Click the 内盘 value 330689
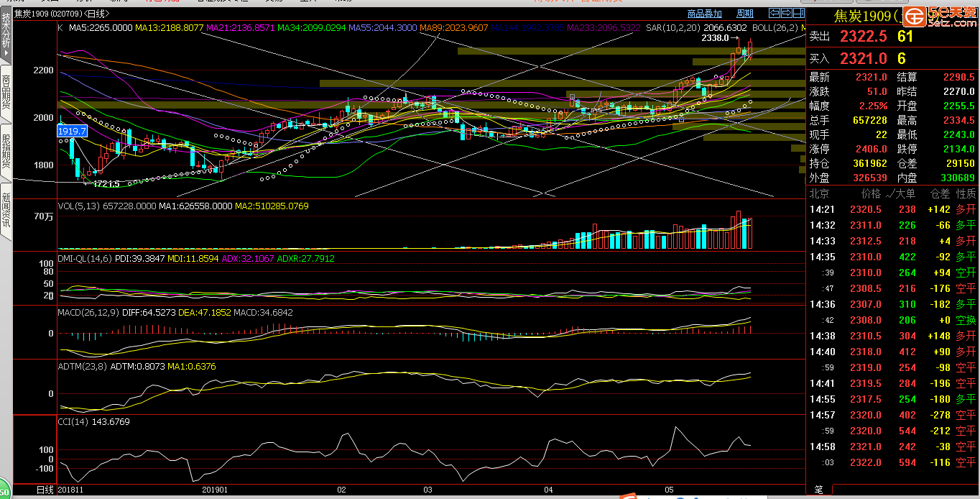Viewport: 980px width, 499px height. 957,178
